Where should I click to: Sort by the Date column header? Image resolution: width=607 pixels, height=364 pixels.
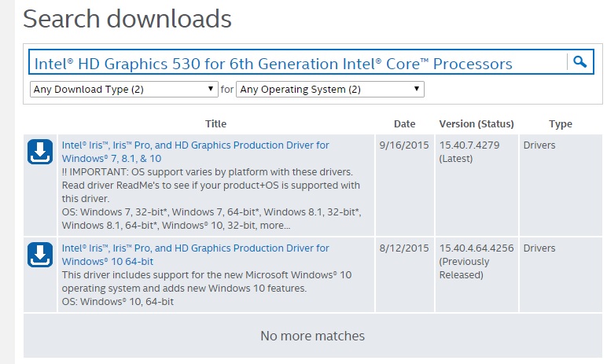[405, 124]
